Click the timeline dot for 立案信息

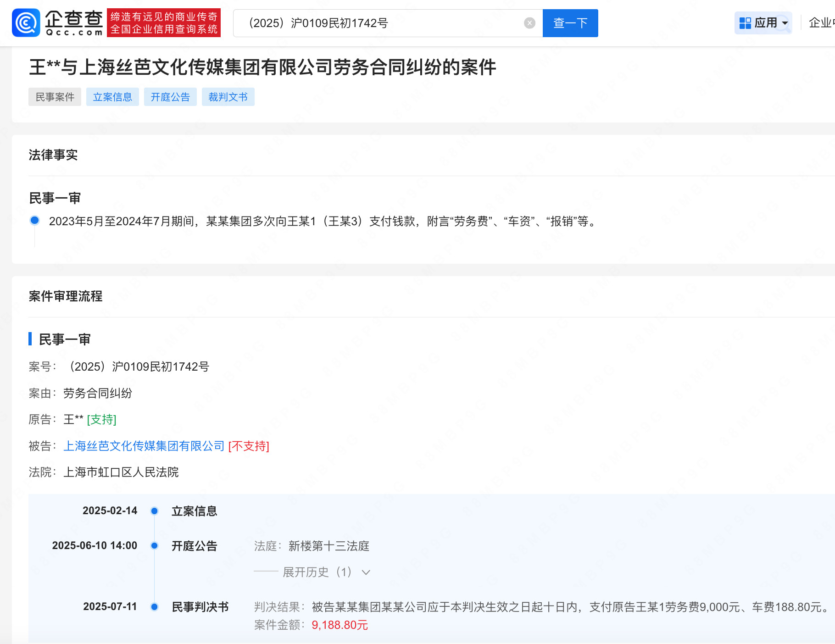click(155, 511)
